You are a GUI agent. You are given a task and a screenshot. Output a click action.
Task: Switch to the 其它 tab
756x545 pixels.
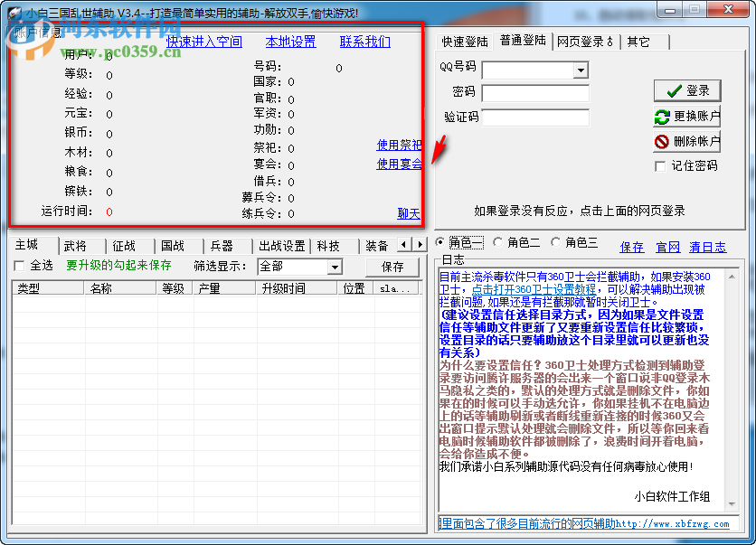tap(645, 42)
